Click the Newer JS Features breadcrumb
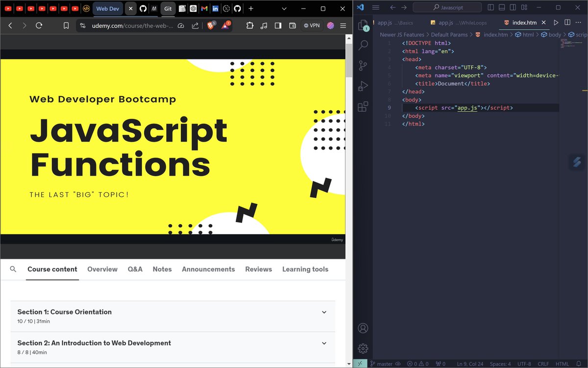 coord(402,35)
